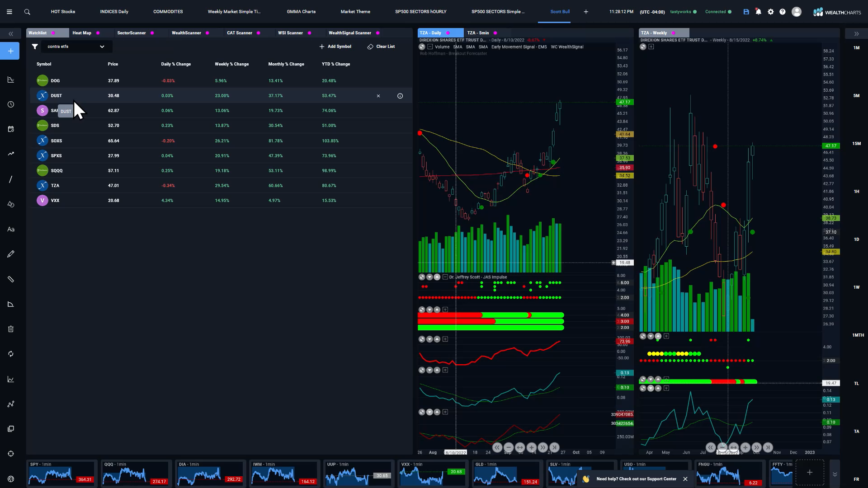
Task: Select the VXX watchlist row
Action: click(221, 201)
